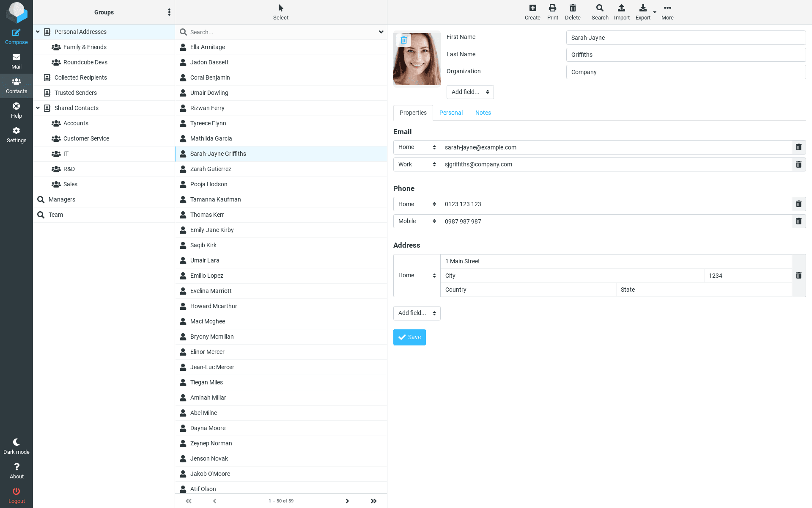Switch to the Personal tab
This screenshot has height=508, width=812.
click(x=451, y=113)
